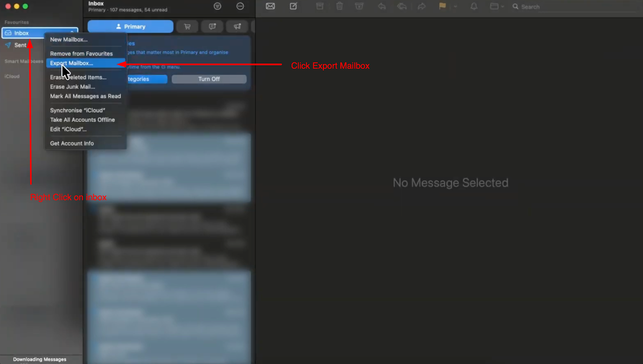Viewport: 643px width, 364px height.
Task: Click the double-arrow Reply All icon
Action: point(402,6)
